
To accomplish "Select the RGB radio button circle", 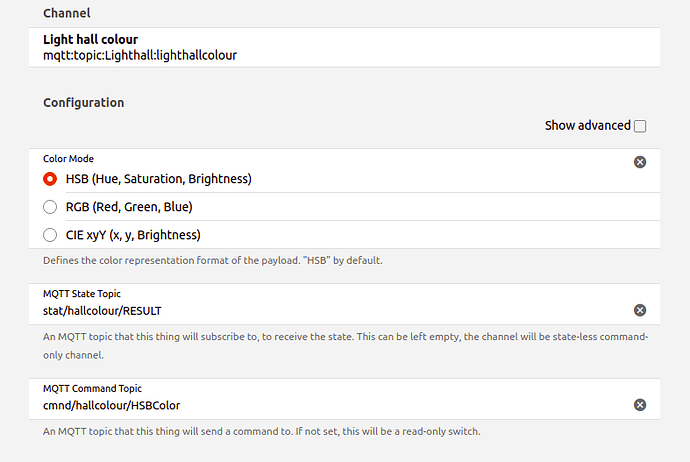I will pyautogui.click(x=50, y=207).
